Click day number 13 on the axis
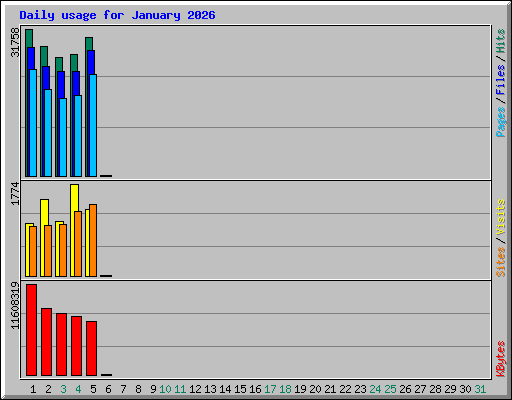The image size is (512, 400). pyautogui.click(x=210, y=389)
